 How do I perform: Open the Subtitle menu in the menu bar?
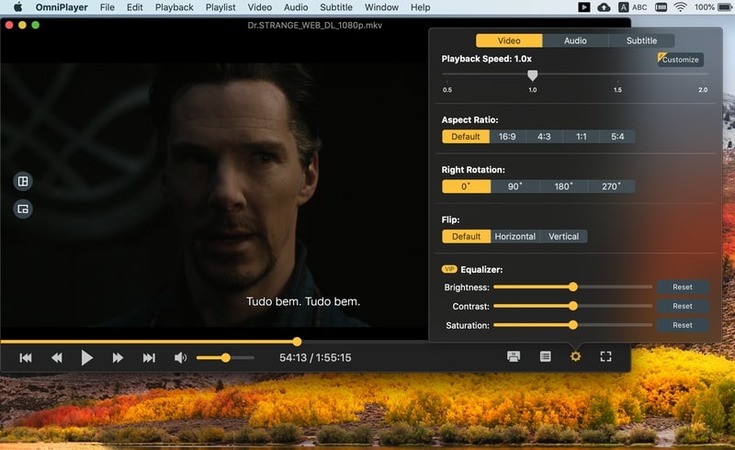point(336,7)
